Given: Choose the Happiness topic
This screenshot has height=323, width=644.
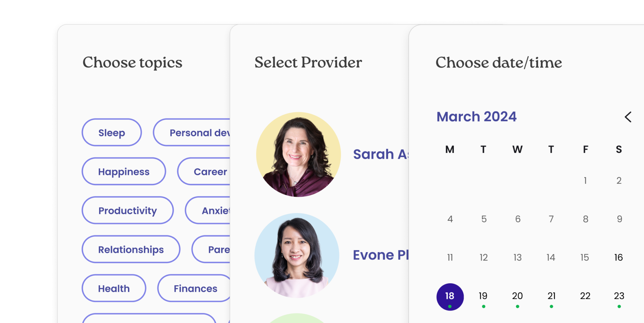Looking at the screenshot, I should pos(124,171).
